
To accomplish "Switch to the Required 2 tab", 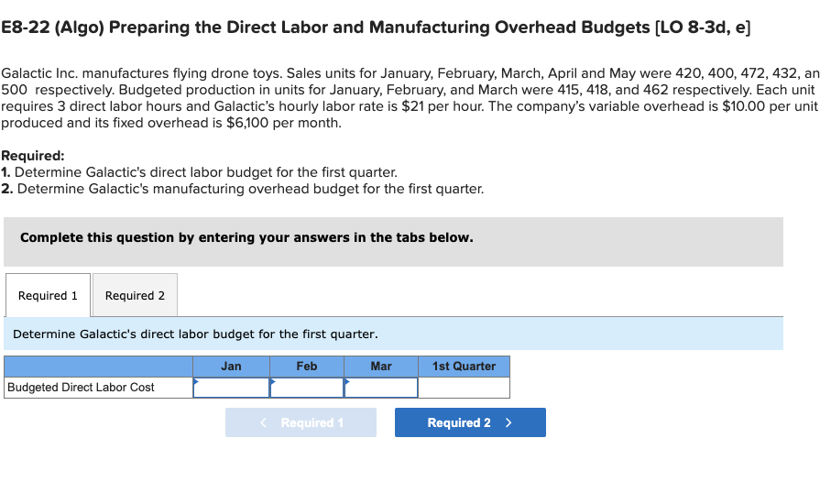I will (x=135, y=295).
